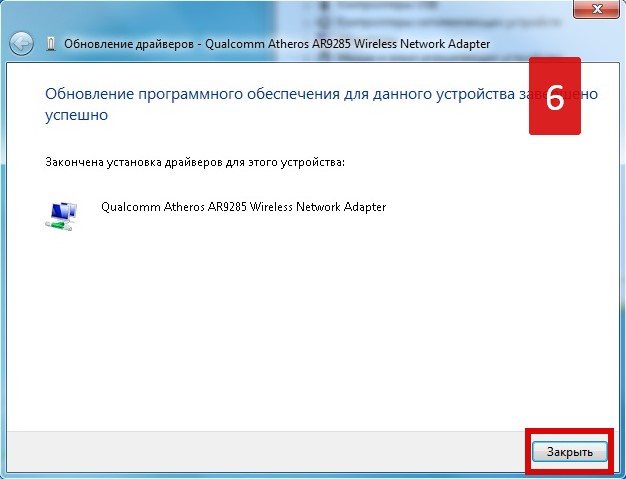Click the network adapter device icon

[61, 217]
